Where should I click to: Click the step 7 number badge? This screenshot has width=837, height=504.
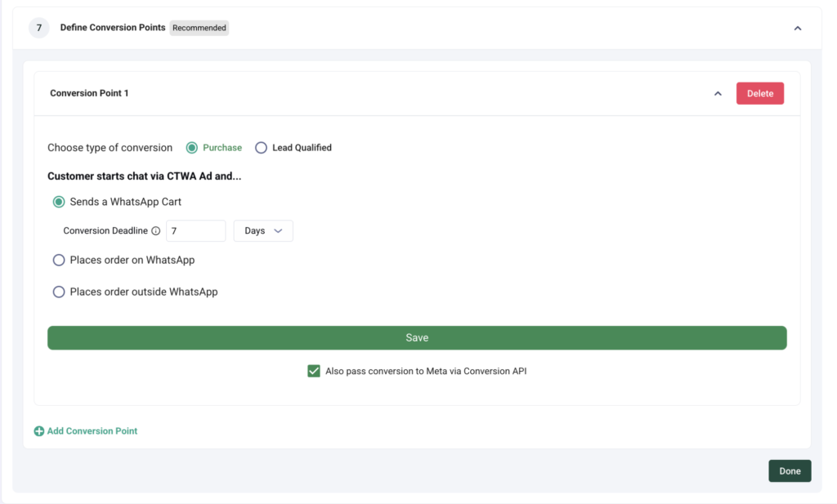tap(39, 28)
